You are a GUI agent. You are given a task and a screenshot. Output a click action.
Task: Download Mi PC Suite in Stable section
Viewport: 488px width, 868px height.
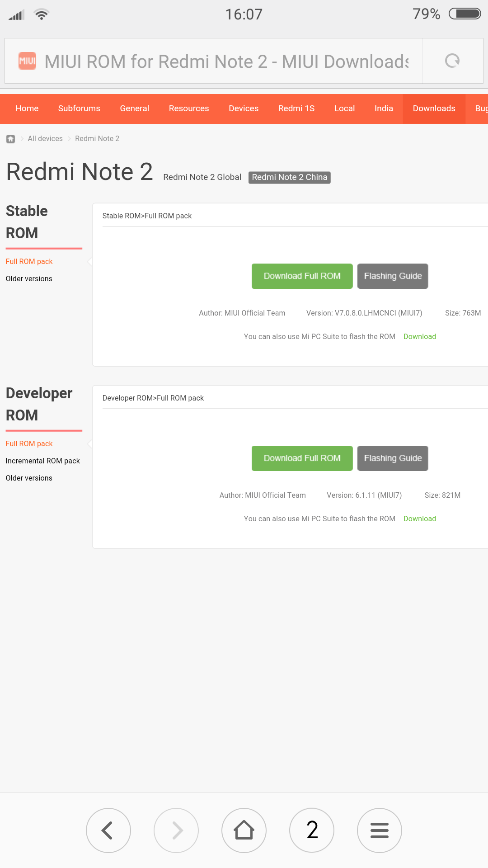pos(420,337)
